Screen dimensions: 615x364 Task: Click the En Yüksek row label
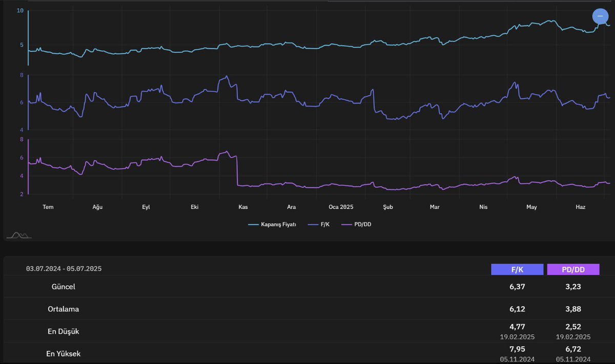[x=64, y=354]
